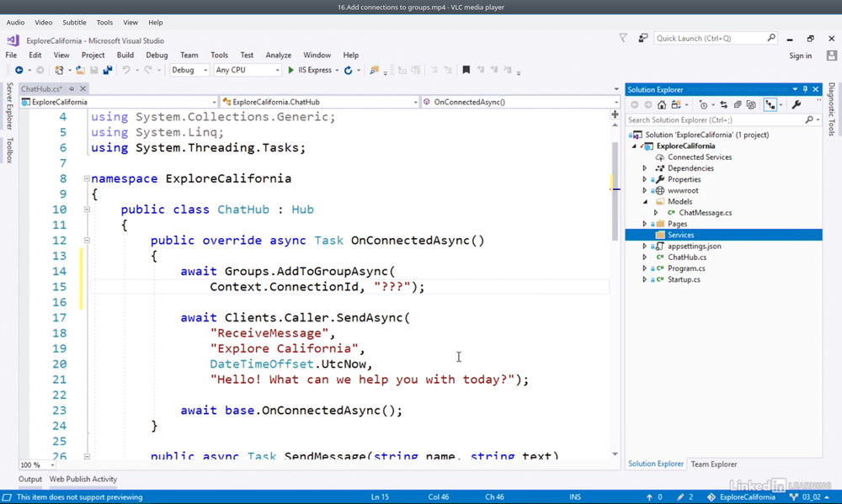This screenshot has height=504, width=842.
Task: Open the Web Publish Activity tab
Action: click(x=83, y=480)
